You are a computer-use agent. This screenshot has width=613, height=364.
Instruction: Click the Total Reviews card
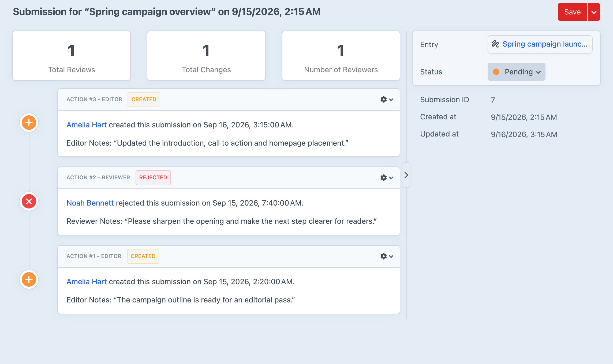pyautogui.click(x=72, y=56)
